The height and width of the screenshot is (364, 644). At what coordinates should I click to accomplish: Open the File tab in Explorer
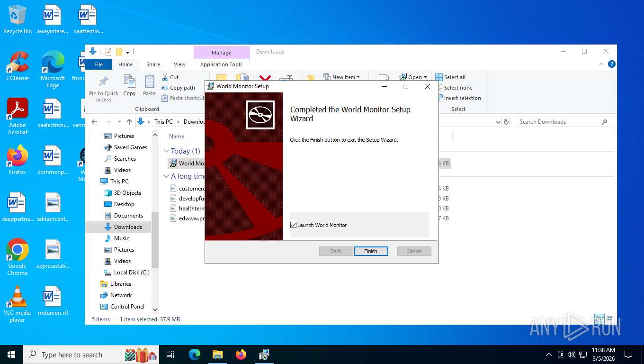click(98, 64)
